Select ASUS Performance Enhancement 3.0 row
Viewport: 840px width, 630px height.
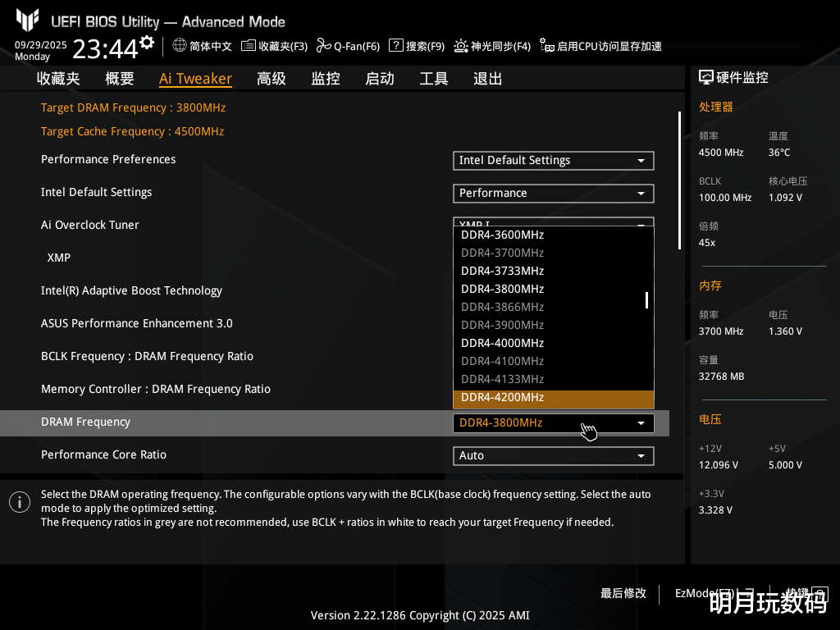[137, 323]
